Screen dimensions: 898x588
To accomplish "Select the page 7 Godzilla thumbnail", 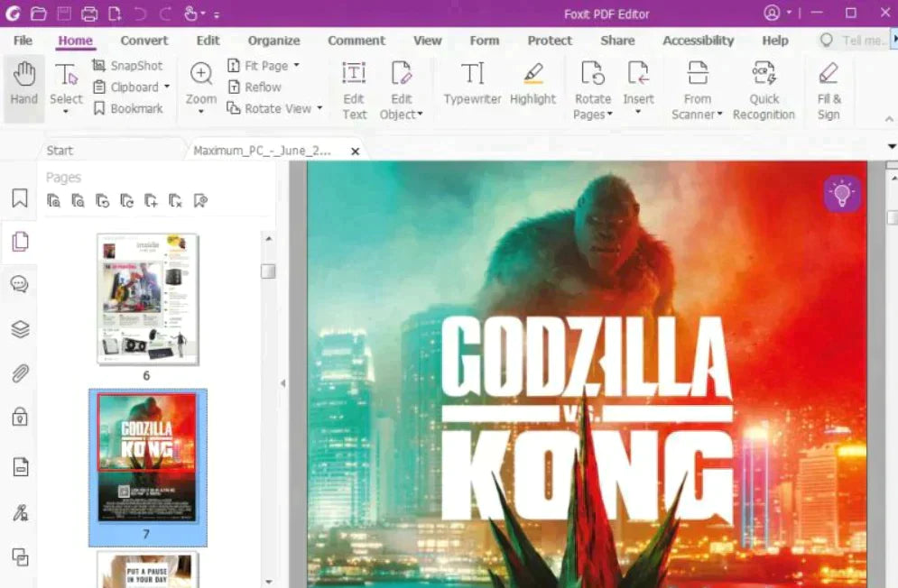I will [x=146, y=458].
